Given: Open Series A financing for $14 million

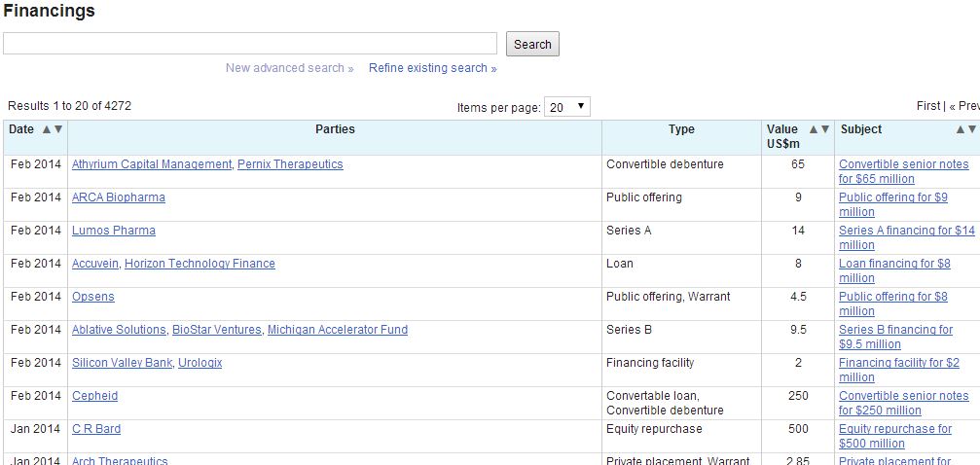Looking at the screenshot, I should (x=907, y=238).
